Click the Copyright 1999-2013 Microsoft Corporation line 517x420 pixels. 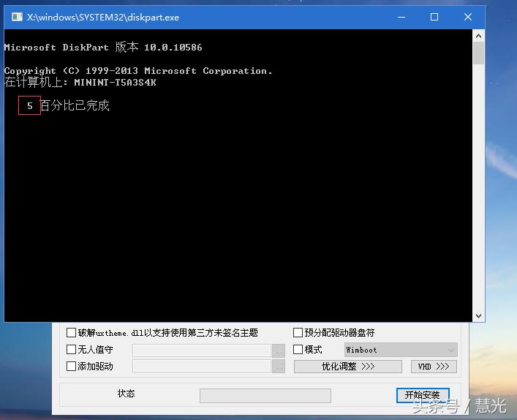[x=137, y=70]
